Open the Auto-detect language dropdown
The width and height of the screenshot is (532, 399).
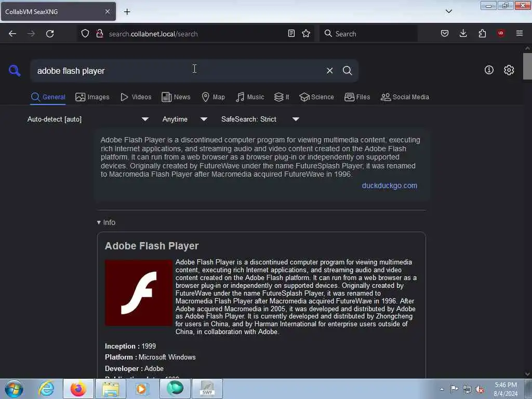click(x=87, y=119)
